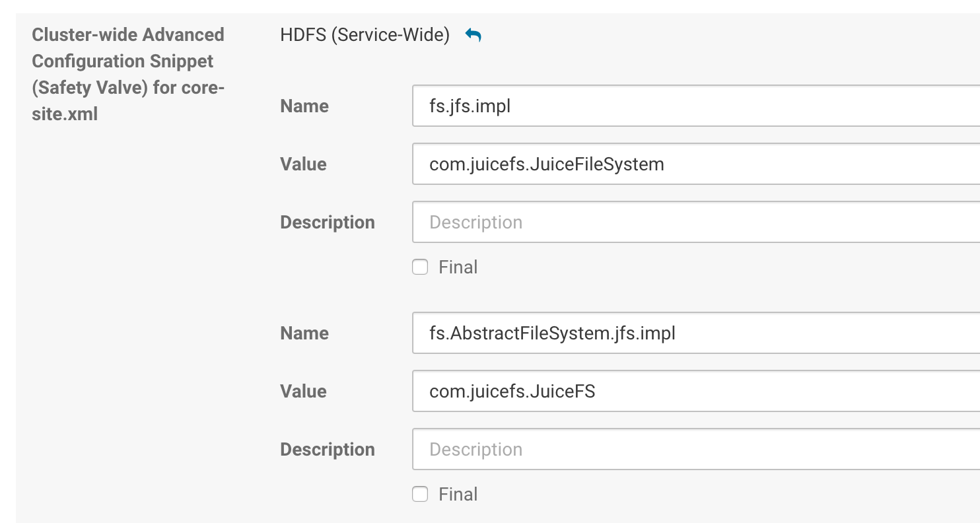Click the Name field containing fs.jfs.impl
The image size is (980, 523).
pos(693,106)
